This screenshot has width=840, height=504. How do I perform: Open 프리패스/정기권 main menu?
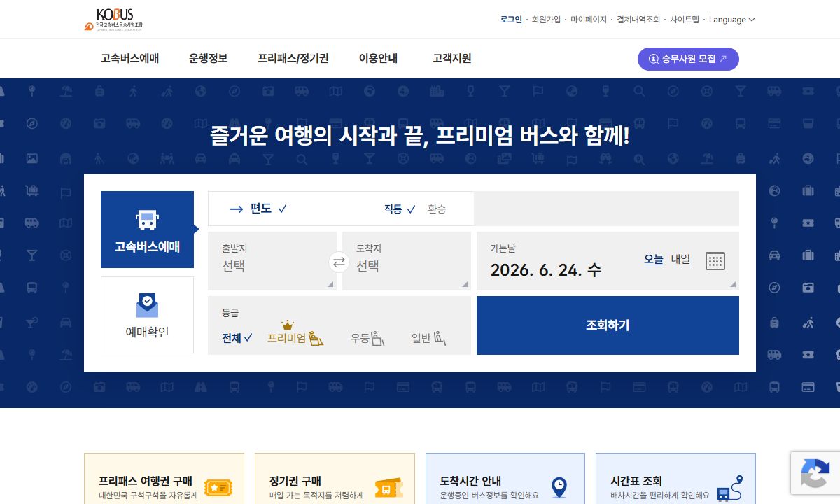coord(293,58)
